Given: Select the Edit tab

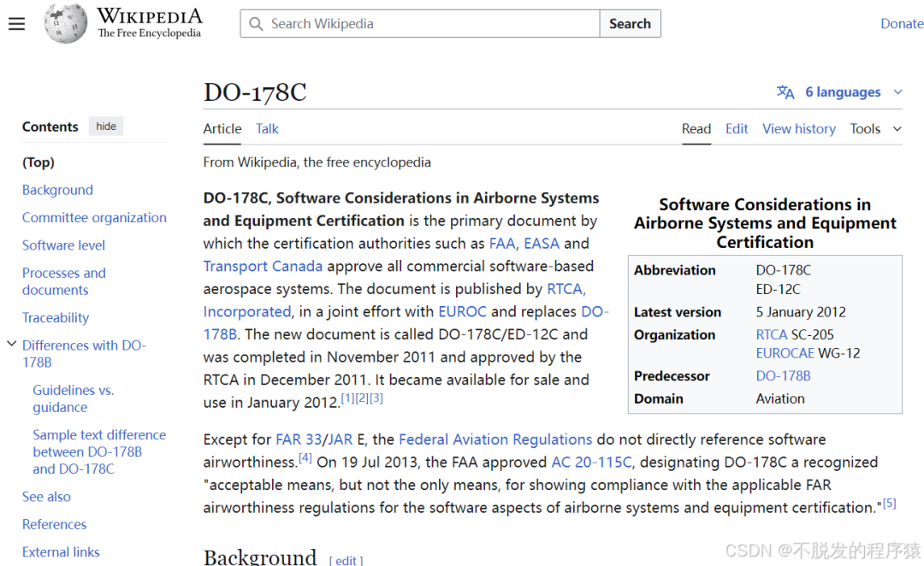Looking at the screenshot, I should tap(737, 128).
